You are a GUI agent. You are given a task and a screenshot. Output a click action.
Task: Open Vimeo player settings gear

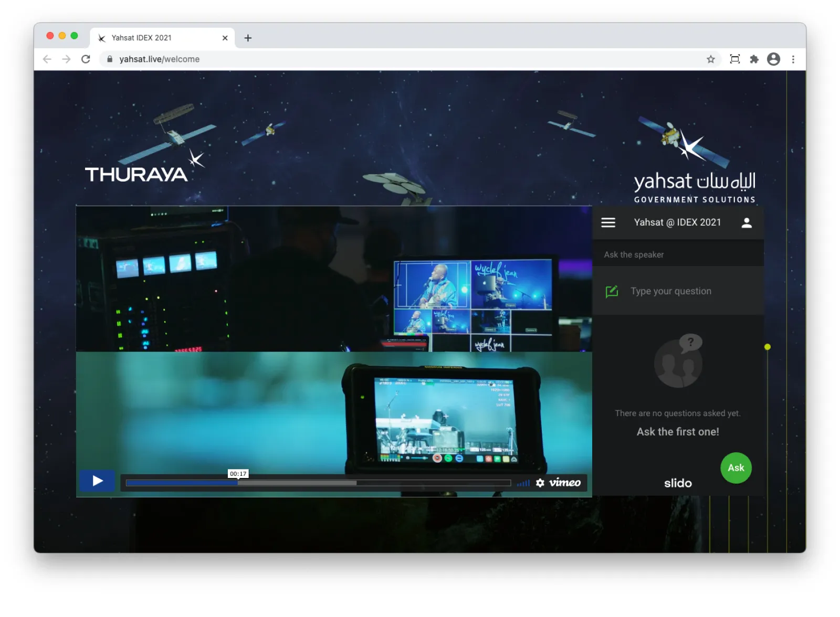point(540,483)
